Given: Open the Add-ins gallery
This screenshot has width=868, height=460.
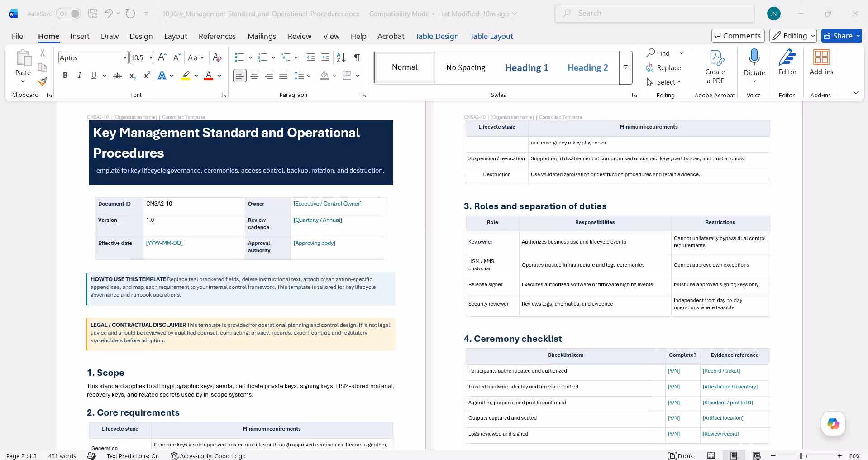Looking at the screenshot, I should (x=821, y=62).
